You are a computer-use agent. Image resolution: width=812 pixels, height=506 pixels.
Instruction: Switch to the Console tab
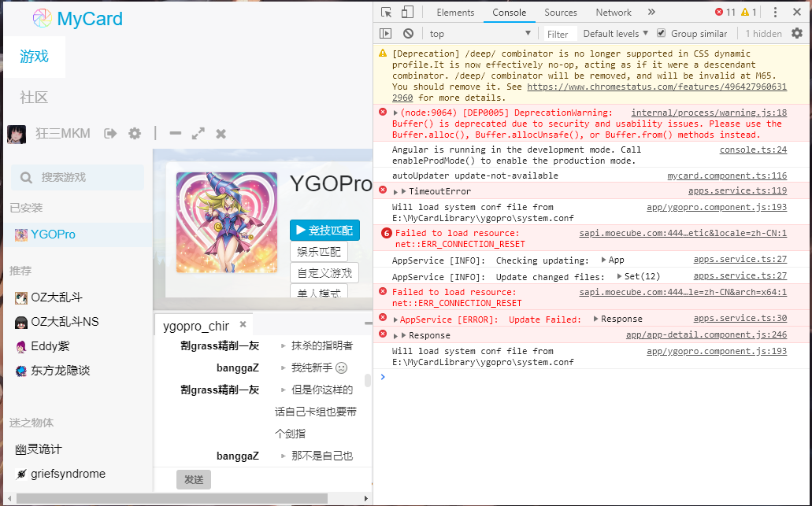coord(509,13)
